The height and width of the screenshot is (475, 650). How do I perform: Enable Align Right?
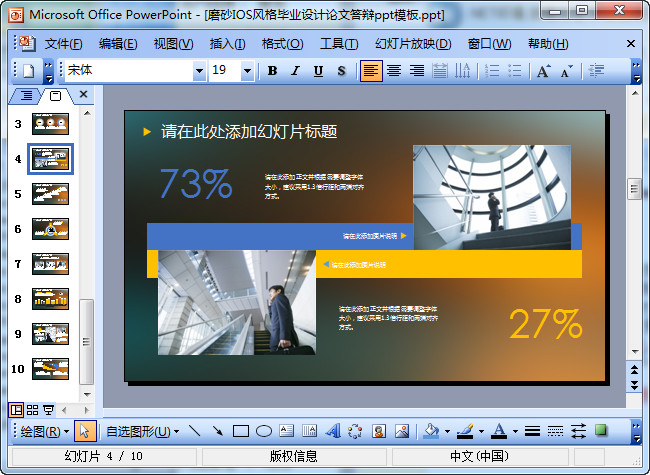(417, 71)
